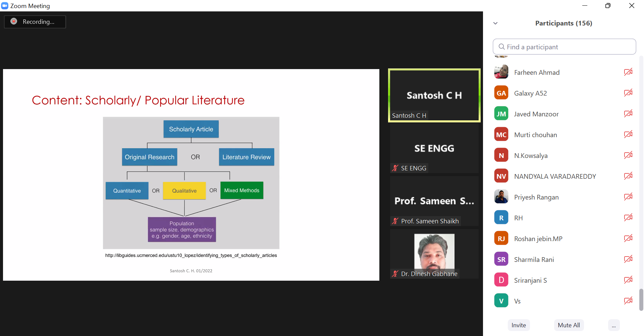644x336 pixels.
Task: Click NANDYALA VARADAREDDY's video-off icon
Action: pyautogui.click(x=628, y=176)
